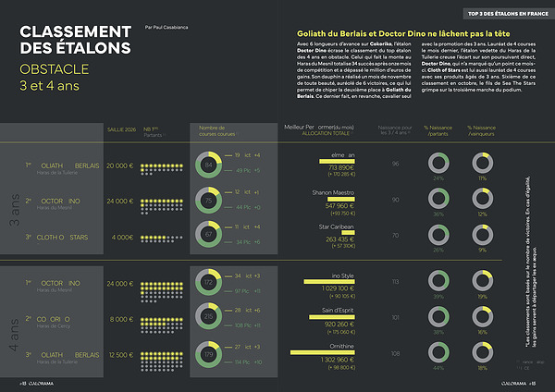
Task: Select the donut chart showing 215 races
Action: [209, 317]
